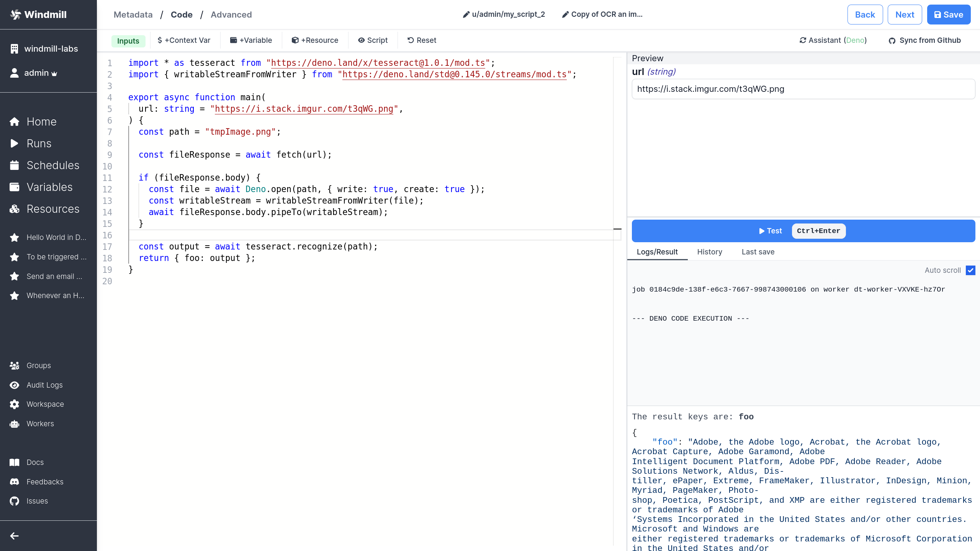The width and height of the screenshot is (980, 551).
Task: Toggle the Inputs panel button
Action: point(128,41)
